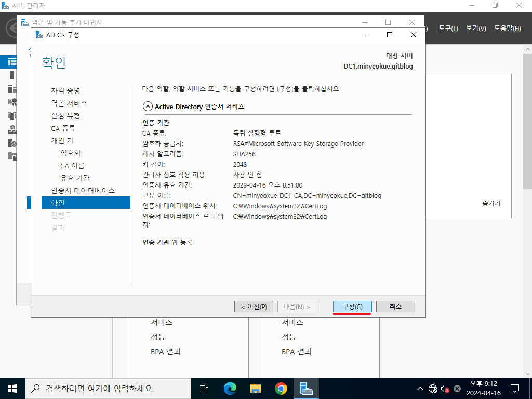Open the 유효 기간 sub-step
Screen dimensions: 532x399
75,178
